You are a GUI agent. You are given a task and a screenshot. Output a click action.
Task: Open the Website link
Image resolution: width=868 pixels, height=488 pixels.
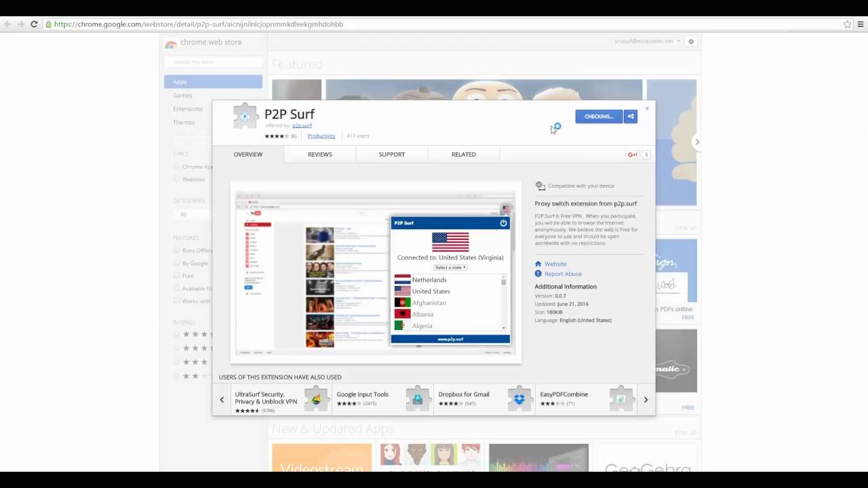coord(555,264)
